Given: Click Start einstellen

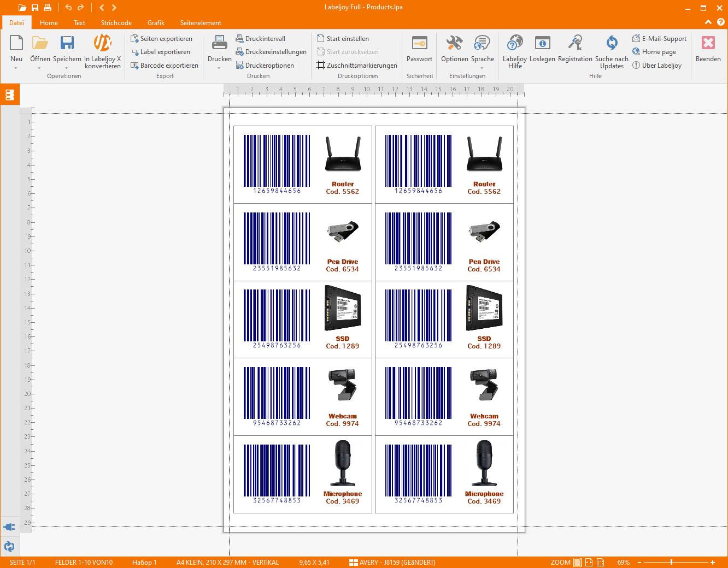Looking at the screenshot, I should [343, 39].
